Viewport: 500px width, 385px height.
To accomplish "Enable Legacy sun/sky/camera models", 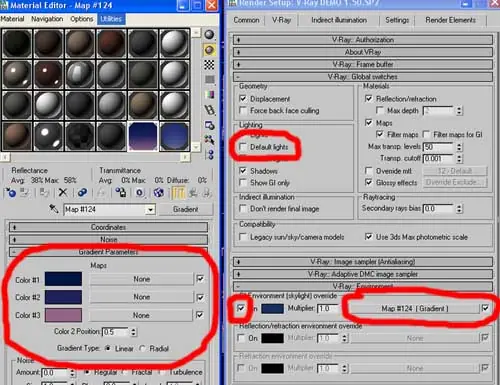I will point(243,237).
